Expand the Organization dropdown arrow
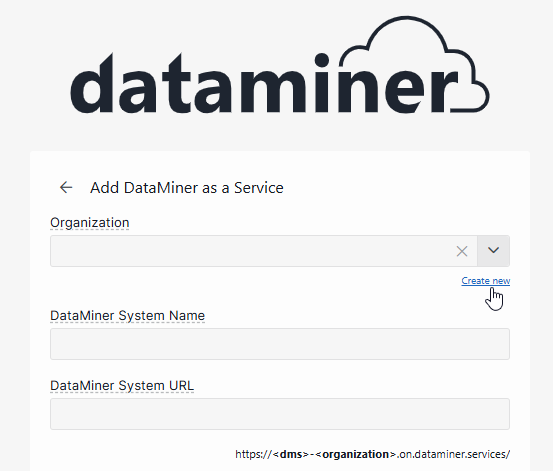Screen dimensions: 553x471 point(493,251)
